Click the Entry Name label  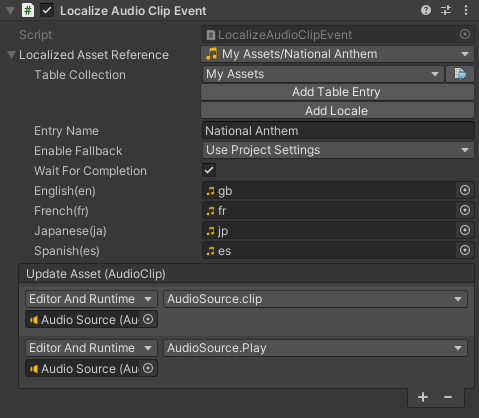(66, 131)
